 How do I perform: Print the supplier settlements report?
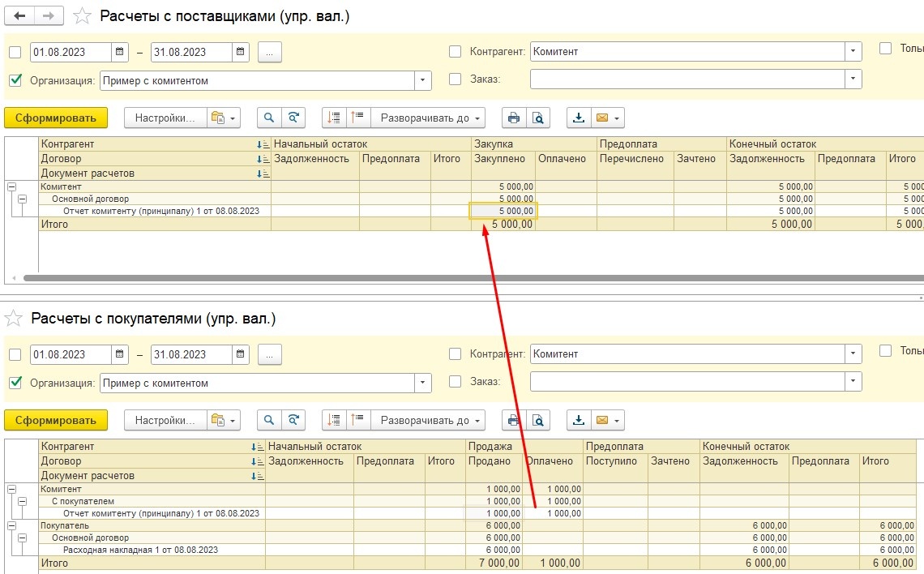point(513,118)
